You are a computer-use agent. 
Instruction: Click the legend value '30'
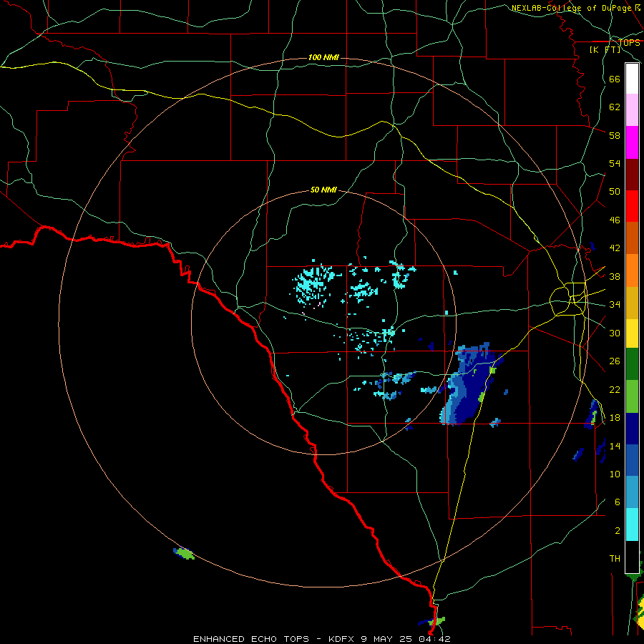coord(615,333)
